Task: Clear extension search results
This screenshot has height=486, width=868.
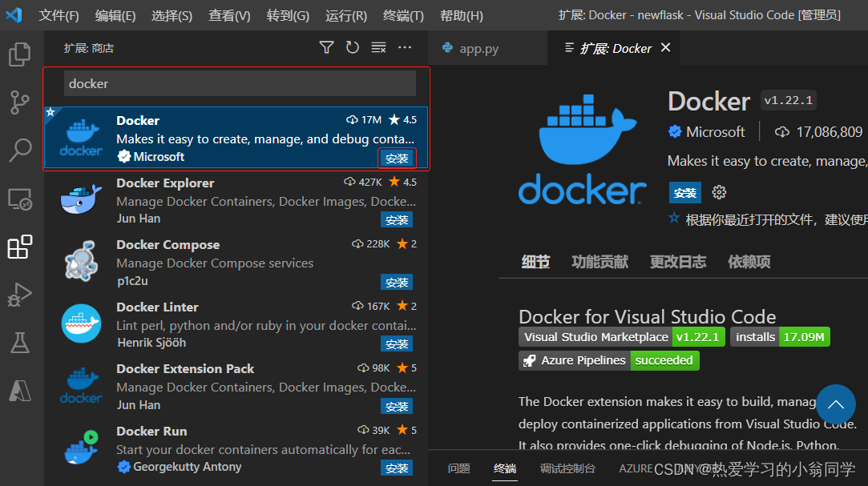Action: (378, 47)
